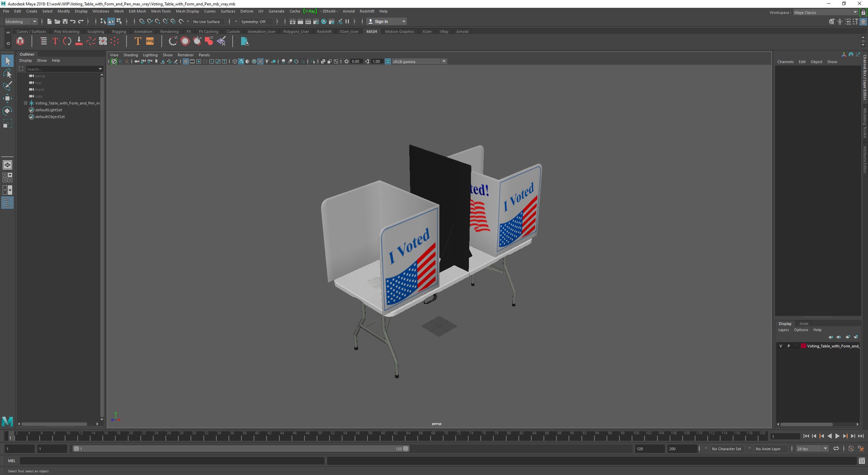
Task: Click the smooth shade all viewport icon
Action: point(241,61)
